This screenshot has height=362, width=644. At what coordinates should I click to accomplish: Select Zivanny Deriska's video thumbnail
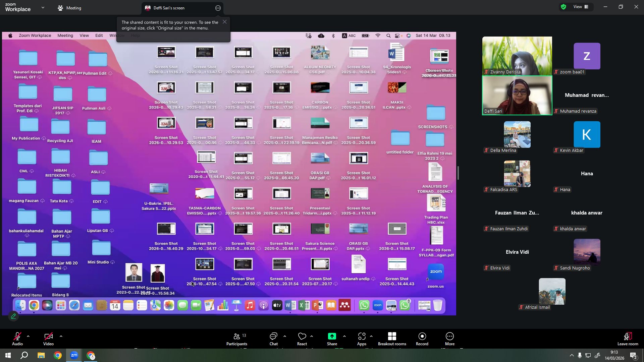(x=517, y=56)
